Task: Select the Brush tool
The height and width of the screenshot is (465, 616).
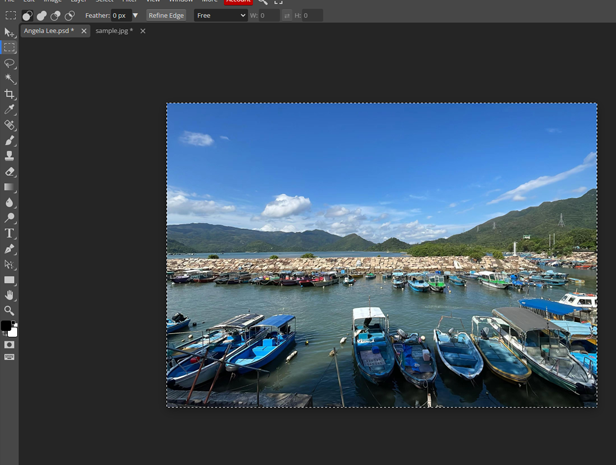Action: tap(9, 141)
